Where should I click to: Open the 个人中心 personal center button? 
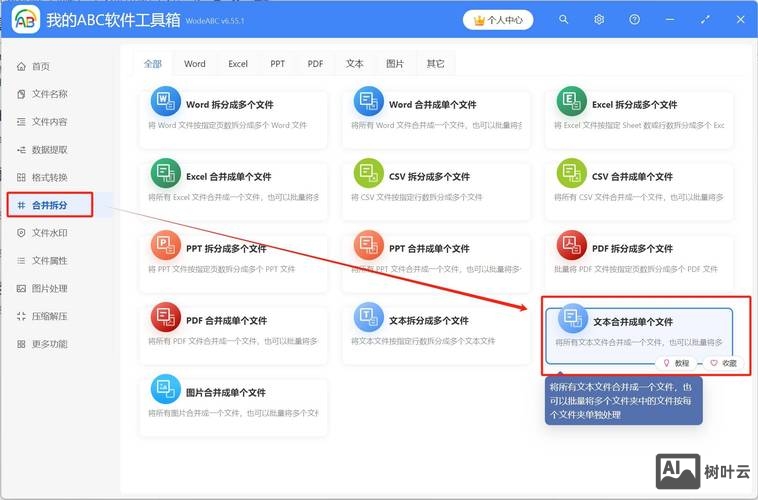click(498, 20)
